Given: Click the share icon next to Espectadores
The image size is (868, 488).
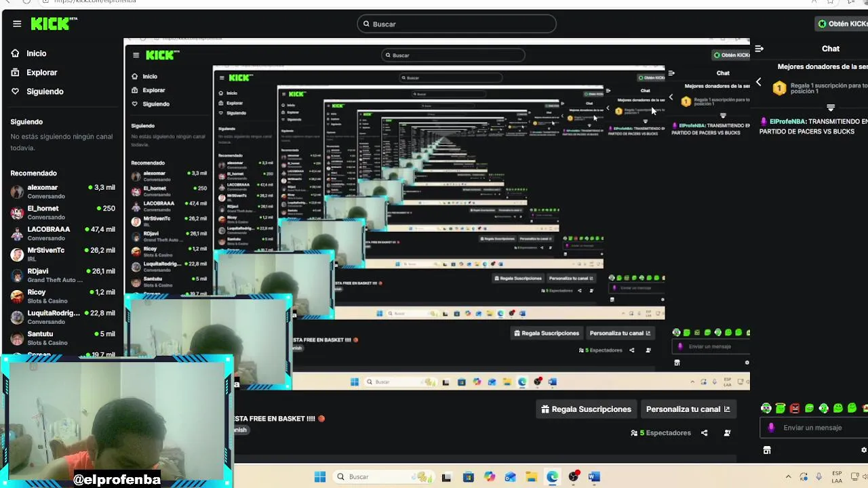Looking at the screenshot, I should (704, 433).
